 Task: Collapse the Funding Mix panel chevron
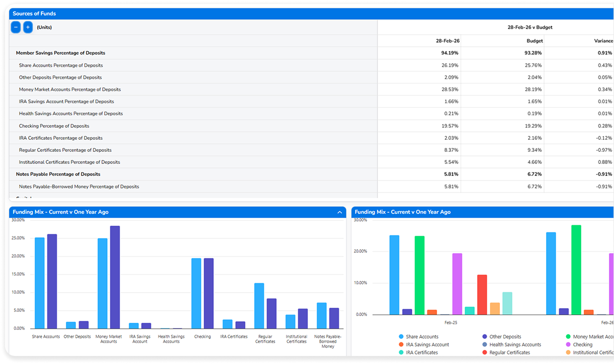point(339,212)
